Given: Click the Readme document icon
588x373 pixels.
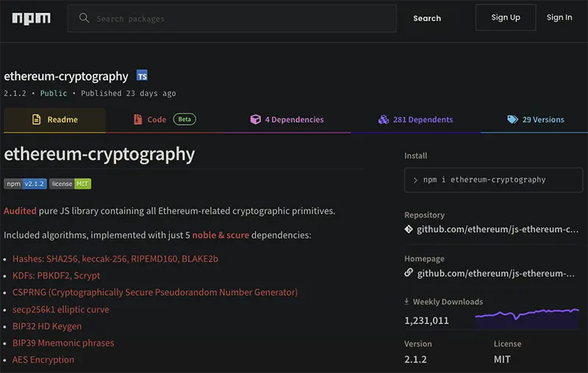Looking at the screenshot, I should coord(36,120).
